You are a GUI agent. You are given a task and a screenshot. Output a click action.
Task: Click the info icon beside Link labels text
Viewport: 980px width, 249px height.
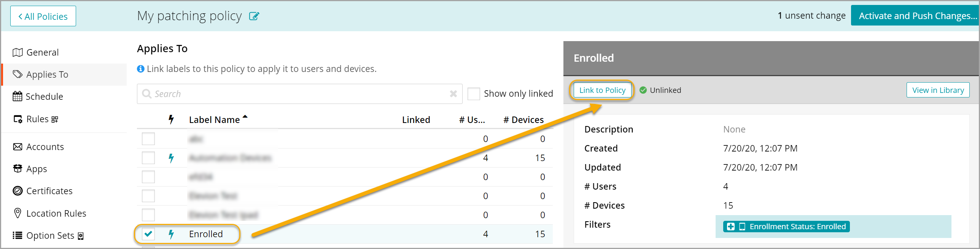click(x=141, y=69)
